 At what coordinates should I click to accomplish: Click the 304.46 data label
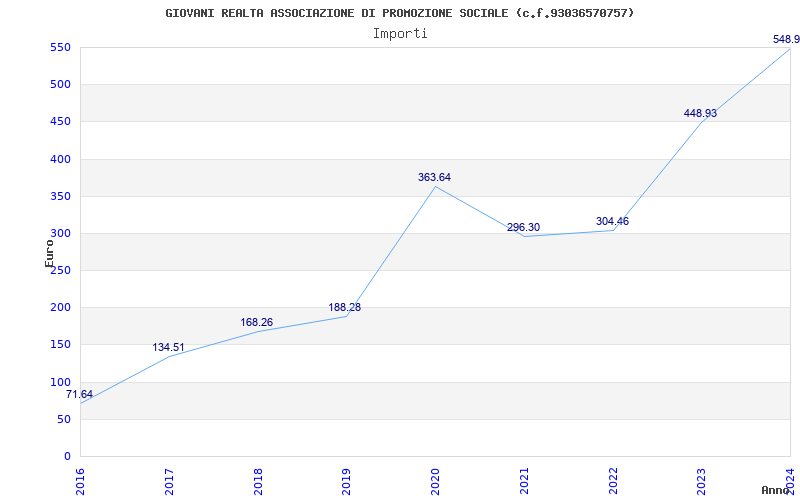point(612,221)
